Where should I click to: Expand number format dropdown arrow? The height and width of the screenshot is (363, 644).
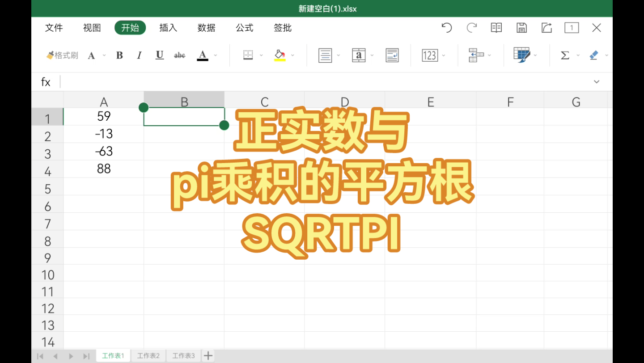click(444, 55)
